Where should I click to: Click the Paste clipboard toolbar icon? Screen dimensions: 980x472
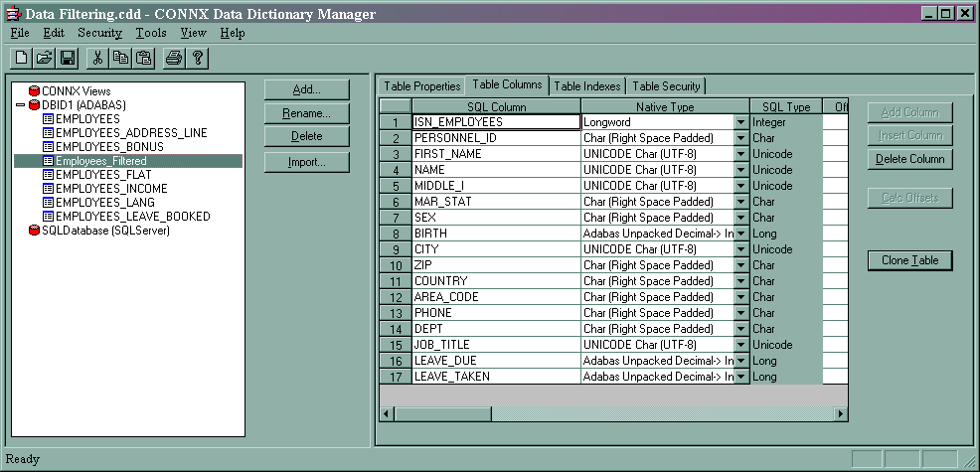click(x=143, y=59)
